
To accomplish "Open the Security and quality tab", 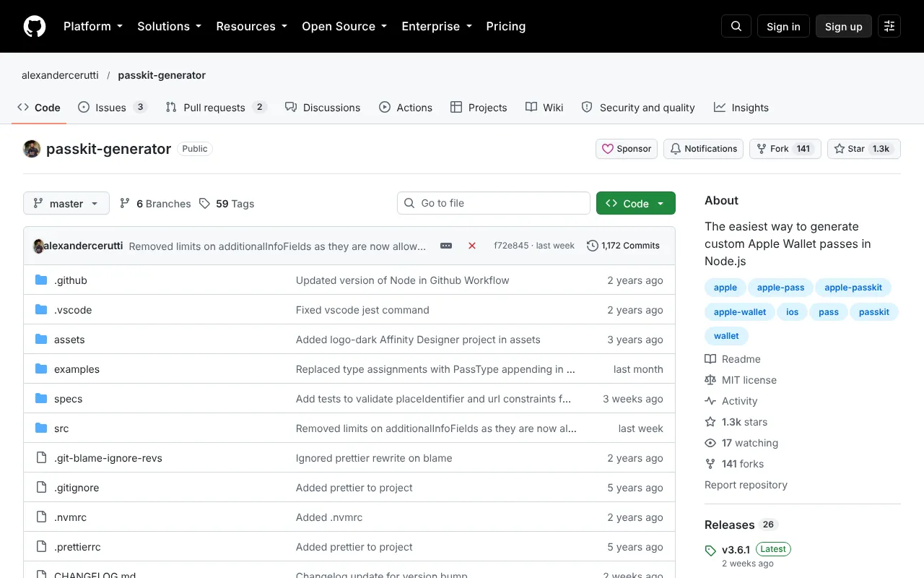I will (x=638, y=108).
